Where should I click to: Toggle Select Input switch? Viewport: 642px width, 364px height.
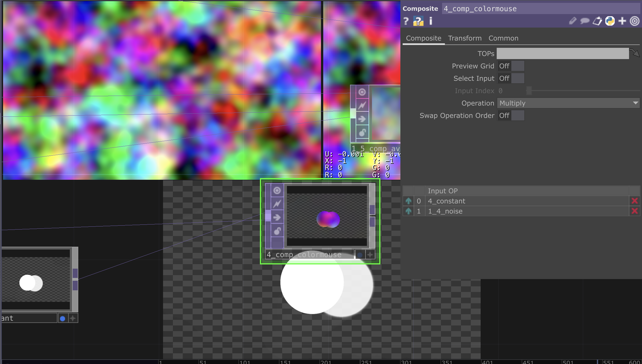point(511,78)
